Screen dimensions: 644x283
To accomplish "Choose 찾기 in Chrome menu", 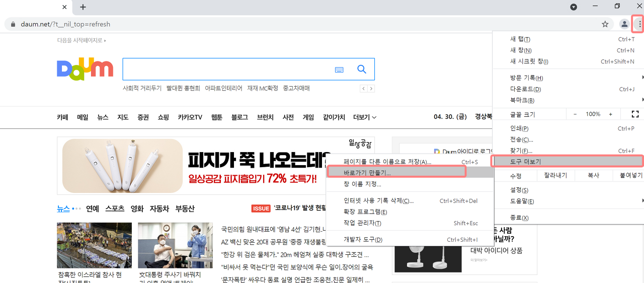I will pyautogui.click(x=568, y=151).
